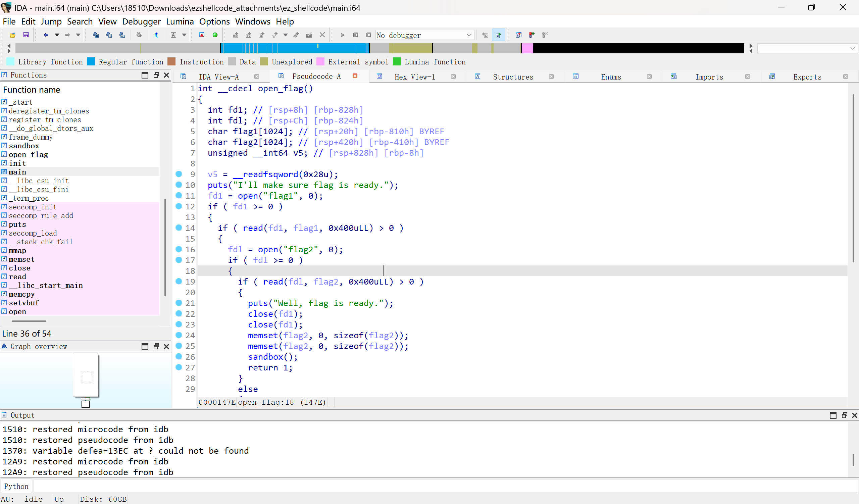Click the convert-to-code toolbar icon
The image size is (859, 504).
[x=236, y=35]
